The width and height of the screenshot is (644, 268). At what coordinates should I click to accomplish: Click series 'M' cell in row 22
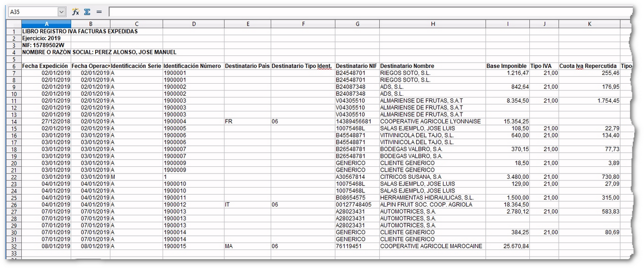coord(136,177)
